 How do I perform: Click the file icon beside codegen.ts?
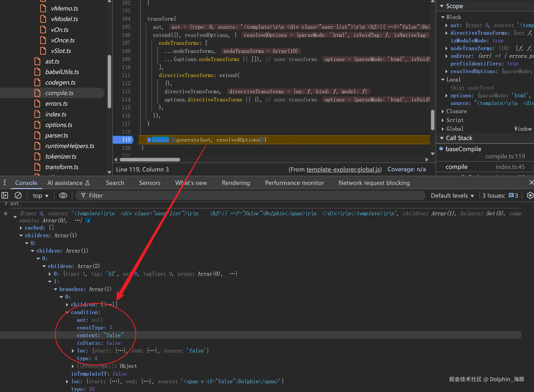coord(37,82)
